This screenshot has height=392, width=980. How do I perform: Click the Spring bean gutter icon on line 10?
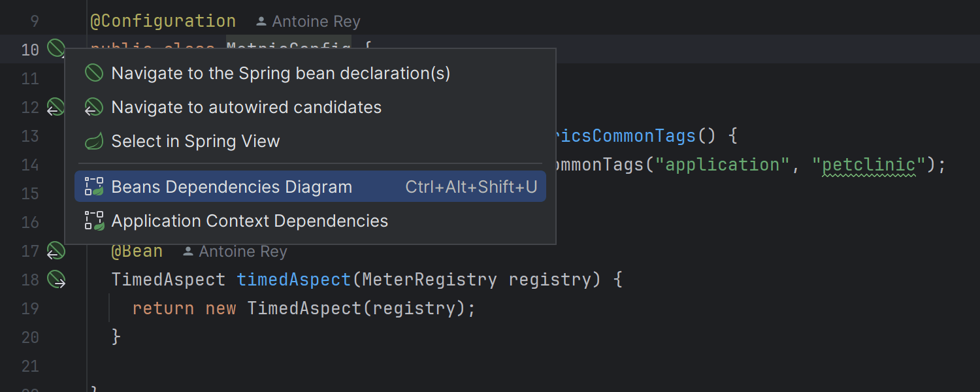[x=56, y=48]
